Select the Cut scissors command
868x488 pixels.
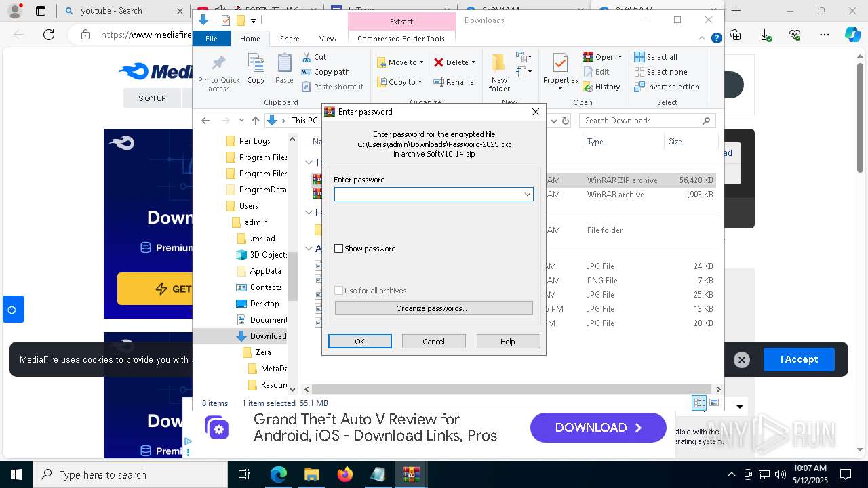coord(314,57)
